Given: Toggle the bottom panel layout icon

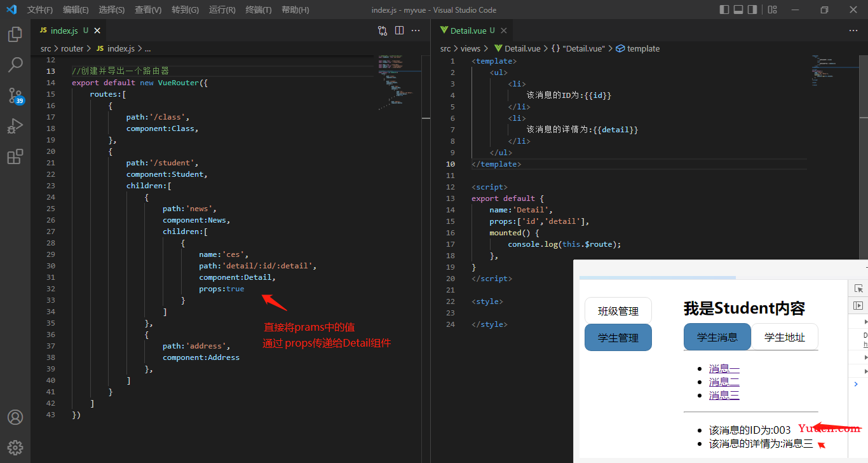Looking at the screenshot, I should coord(738,10).
